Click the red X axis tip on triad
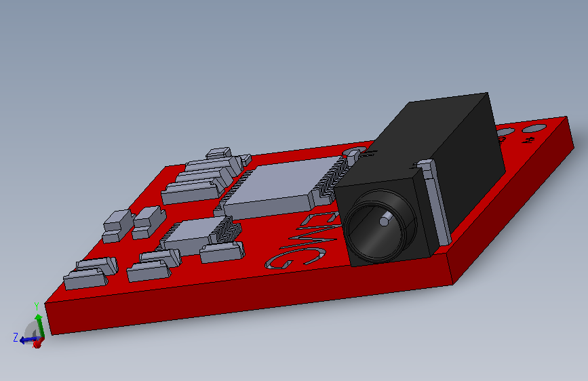The height and width of the screenshot is (381, 588). (x=38, y=343)
